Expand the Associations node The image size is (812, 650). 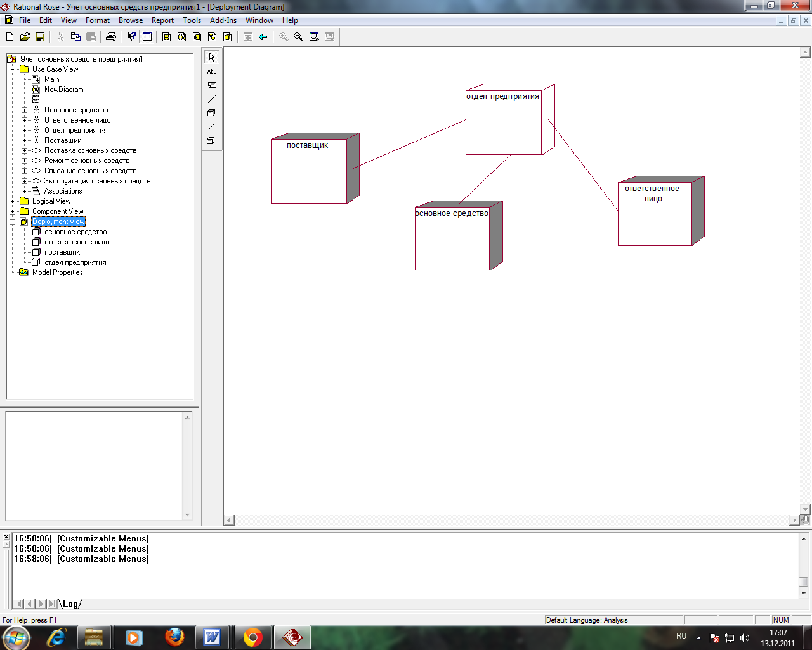pyautogui.click(x=25, y=191)
